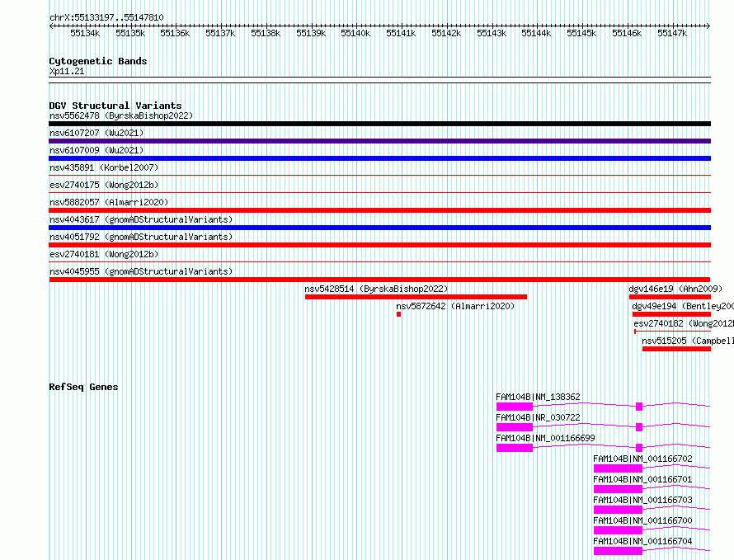
Task: Click the nsv5562478 (ByrskaBishop2022) label
Action: [121, 115]
